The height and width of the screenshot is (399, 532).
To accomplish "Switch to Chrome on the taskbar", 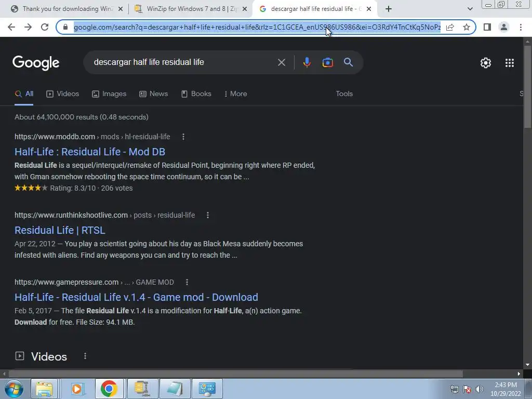I will (109, 389).
